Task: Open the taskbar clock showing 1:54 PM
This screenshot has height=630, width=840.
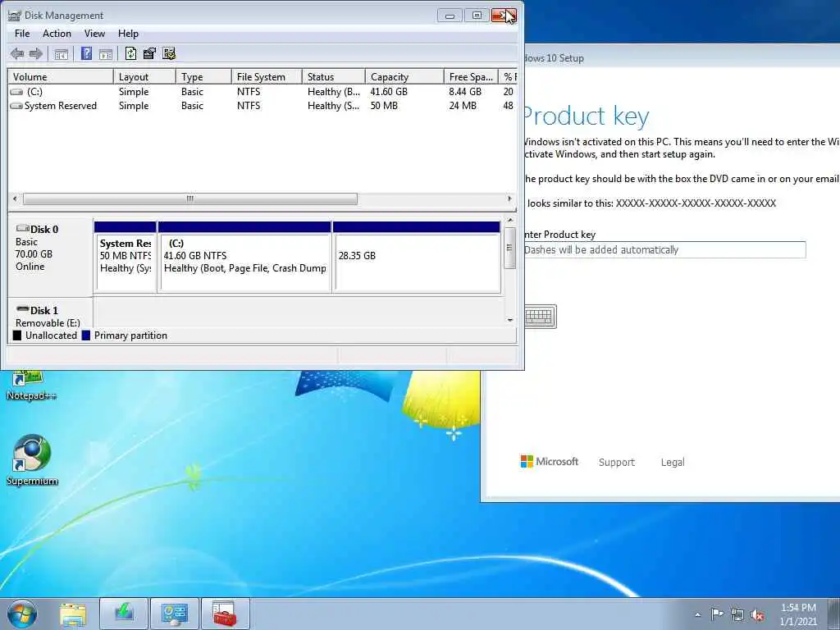Action: 798,614
